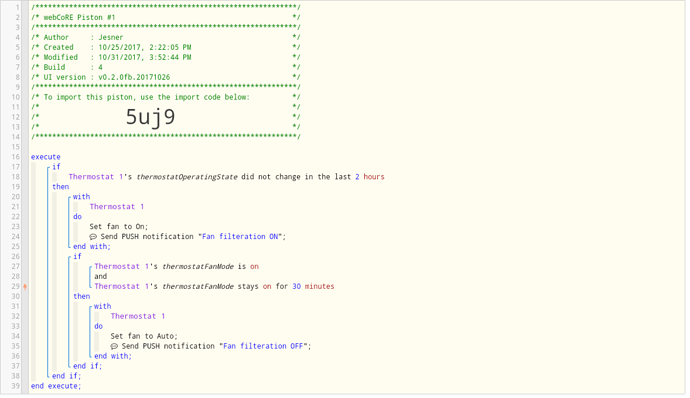The width and height of the screenshot is (690, 398).
Task: Click the UI version v0.2.0fb.20171026
Action: point(134,77)
